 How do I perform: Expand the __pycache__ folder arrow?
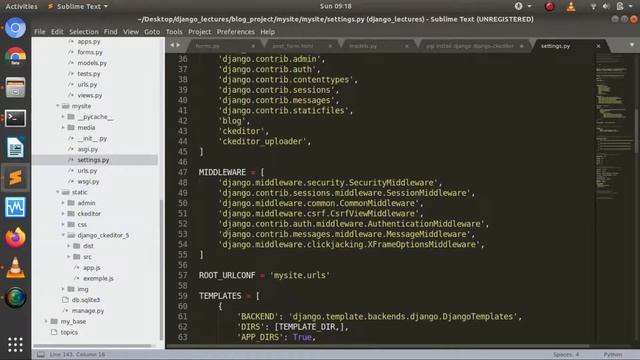63,117
